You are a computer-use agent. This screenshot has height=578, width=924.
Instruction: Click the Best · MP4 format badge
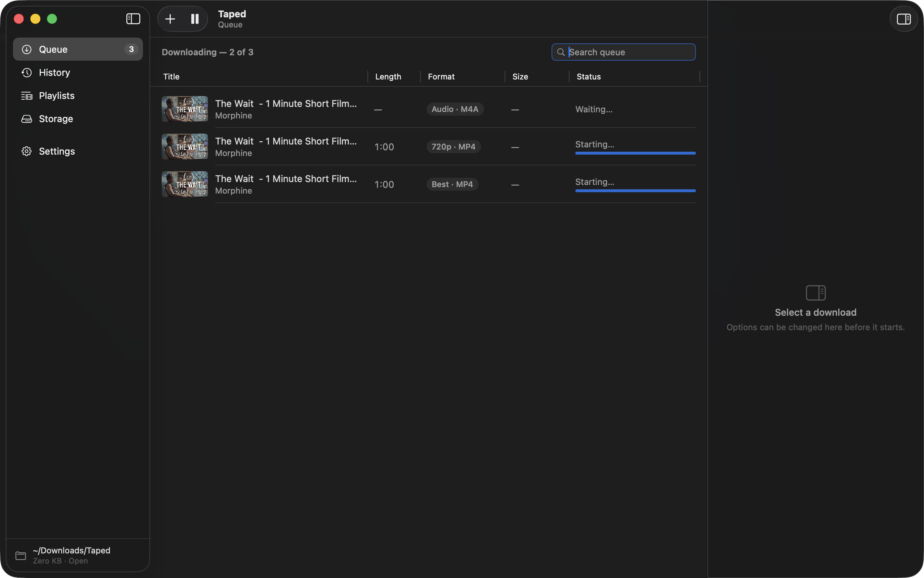[452, 184]
